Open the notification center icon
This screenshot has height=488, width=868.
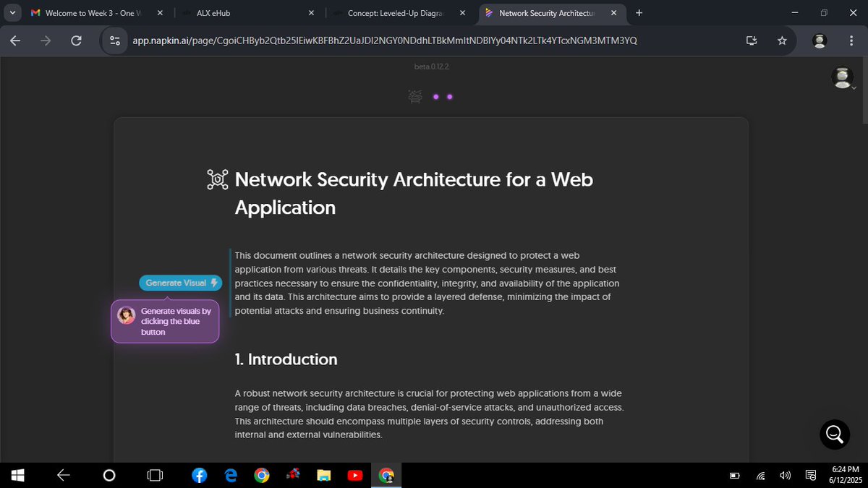tap(811, 476)
